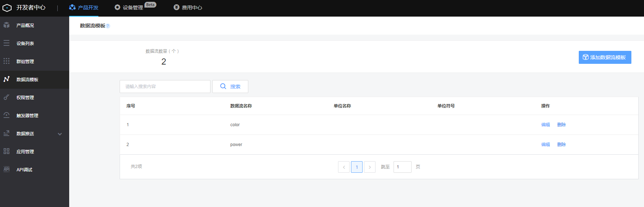The width and height of the screenshot is (644, 207).
Task: Select 数据流模板 sidebar item
Action: tap(35, 80)
